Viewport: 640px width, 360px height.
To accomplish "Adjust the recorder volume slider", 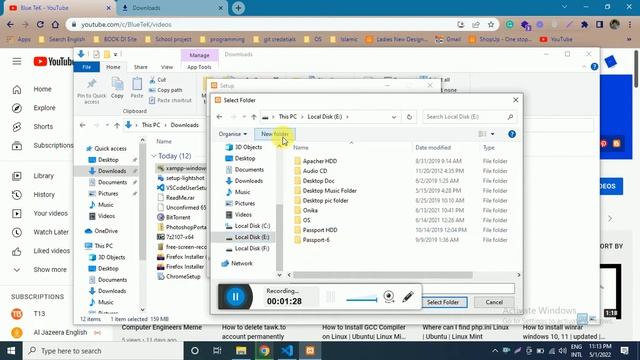I will pos(362,300).
